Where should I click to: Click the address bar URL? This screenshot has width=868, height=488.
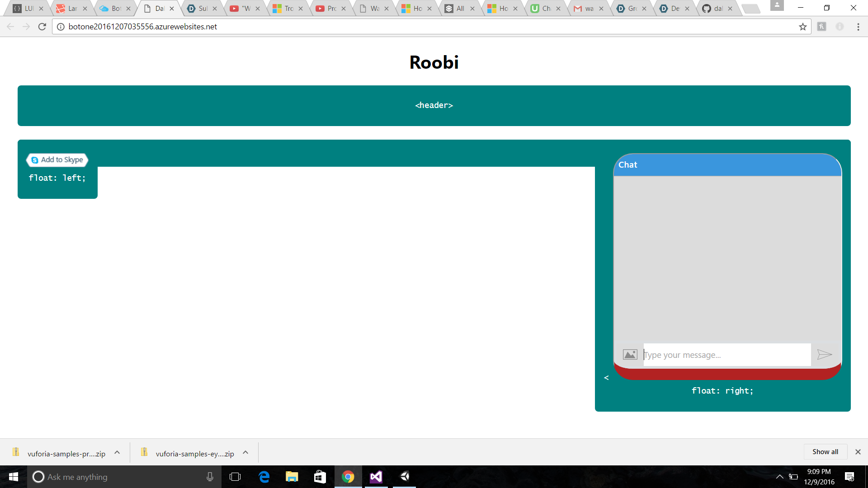[x=143, y=27]
